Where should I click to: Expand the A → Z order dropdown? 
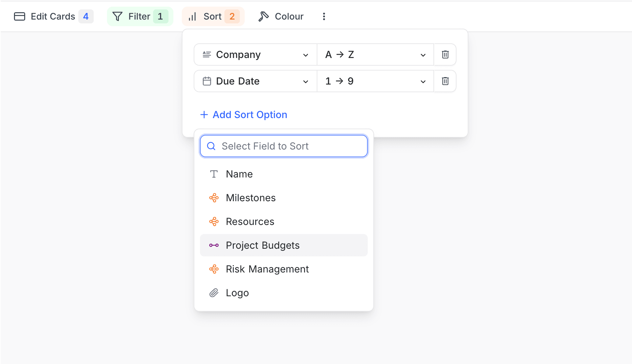[375, 54]
